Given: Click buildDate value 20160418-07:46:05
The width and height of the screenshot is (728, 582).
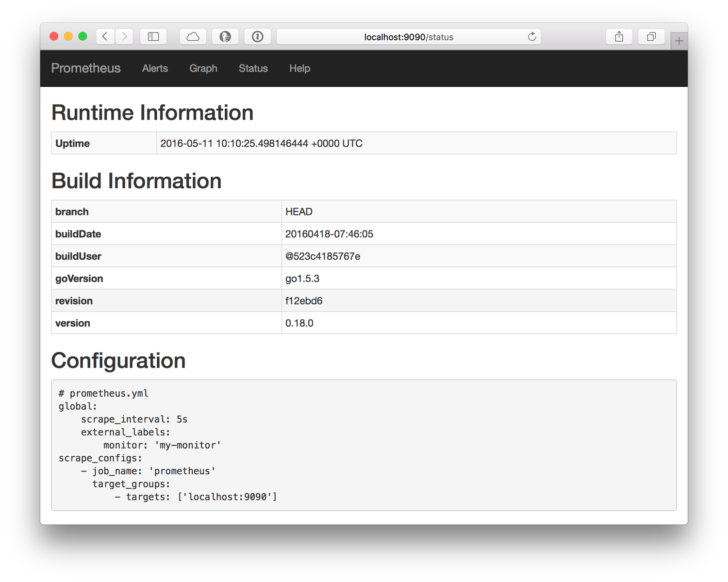Looking at the screenshot, I should tap(329, 234).
